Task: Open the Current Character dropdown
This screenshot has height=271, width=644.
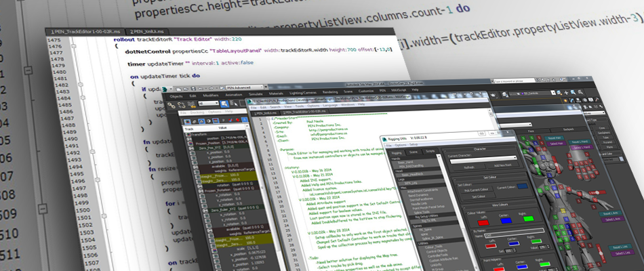Action: (x=484, y=159)
